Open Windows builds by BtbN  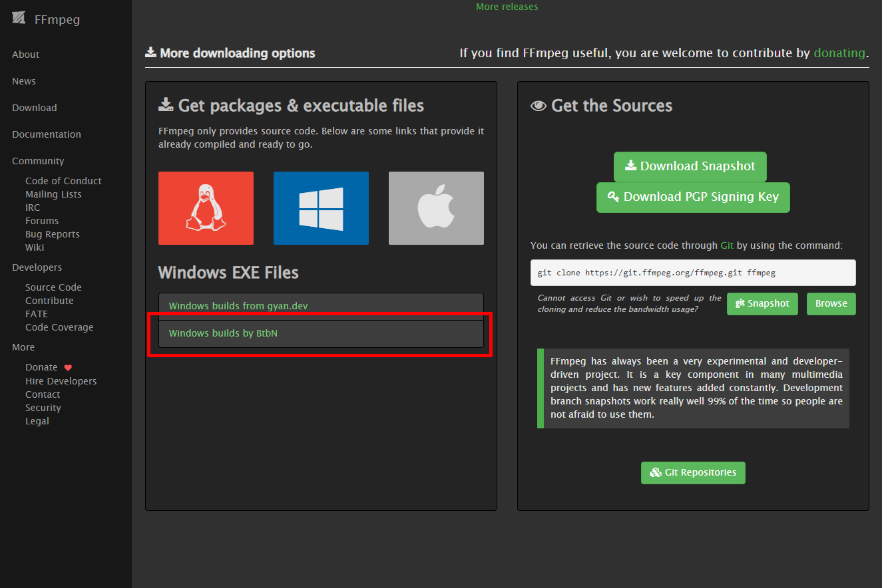point(321,333)
